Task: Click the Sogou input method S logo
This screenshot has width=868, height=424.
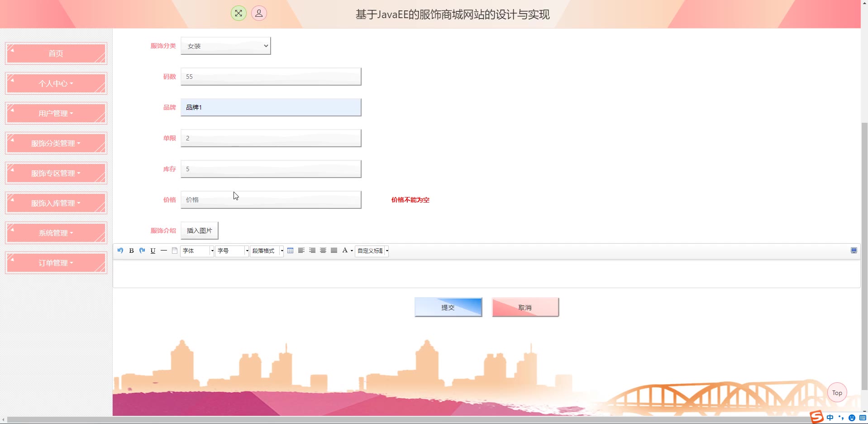Action: pyautogui.click(x=816, y=417)
